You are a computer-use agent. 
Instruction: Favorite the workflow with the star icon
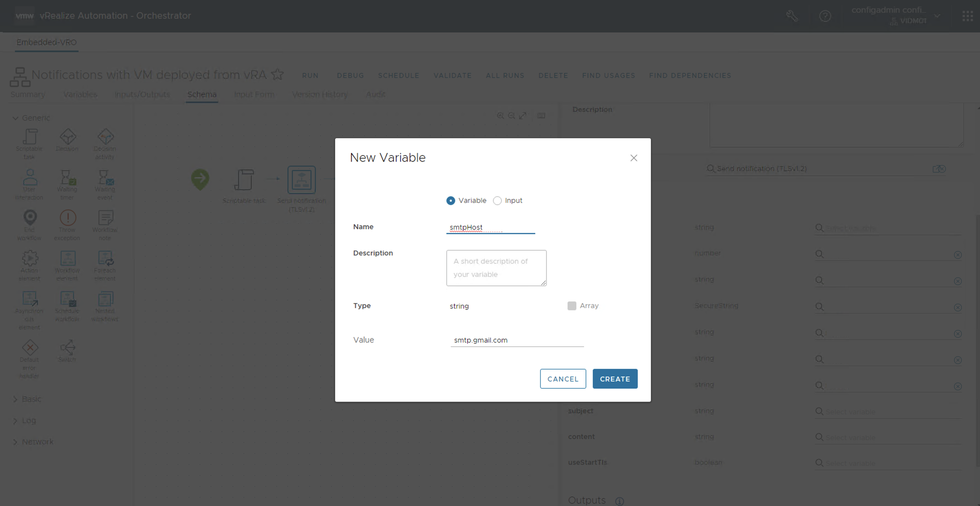(x=277, y=75)
